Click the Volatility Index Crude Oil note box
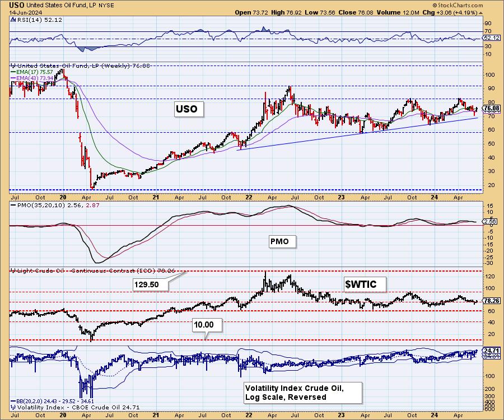 [x=303, y=393]
